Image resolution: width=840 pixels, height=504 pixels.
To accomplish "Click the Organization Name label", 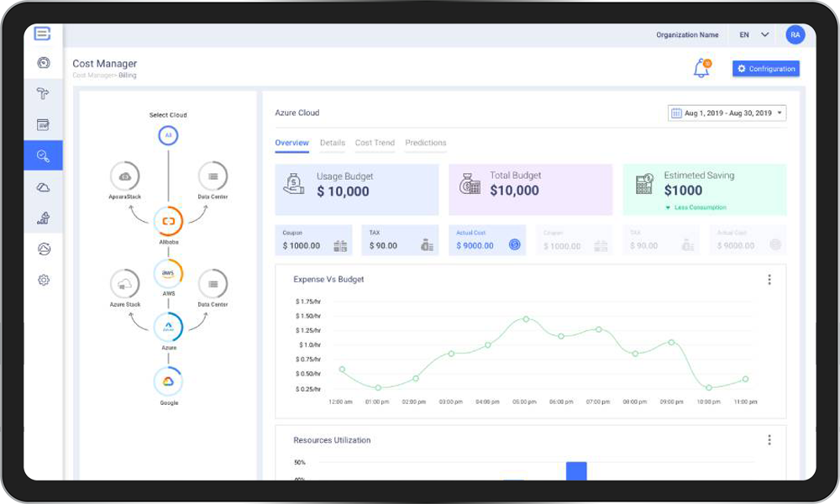I will [x=687, y=34].
